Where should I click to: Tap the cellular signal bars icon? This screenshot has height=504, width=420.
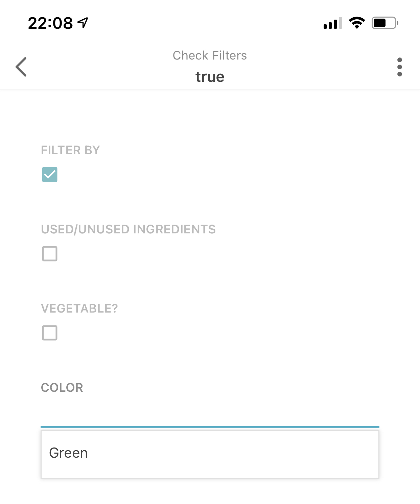[332, 23]
